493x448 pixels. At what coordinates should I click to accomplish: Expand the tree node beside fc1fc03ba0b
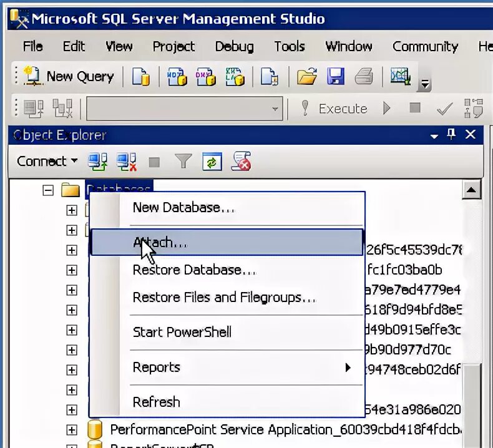pyautogui.click(x=72, y=270)
